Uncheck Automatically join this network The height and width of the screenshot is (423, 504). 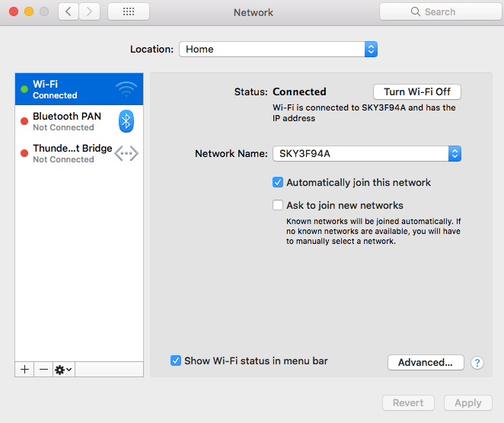pyautogui.click(x=278, y=182)
